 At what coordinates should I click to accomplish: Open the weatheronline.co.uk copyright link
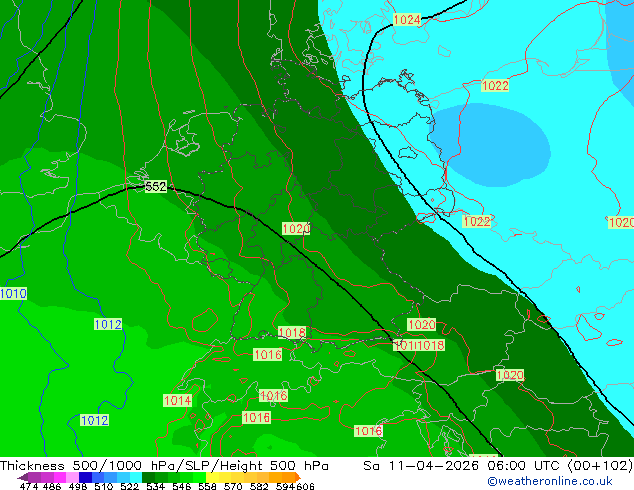pyautogui.click(x=550, y=481)
